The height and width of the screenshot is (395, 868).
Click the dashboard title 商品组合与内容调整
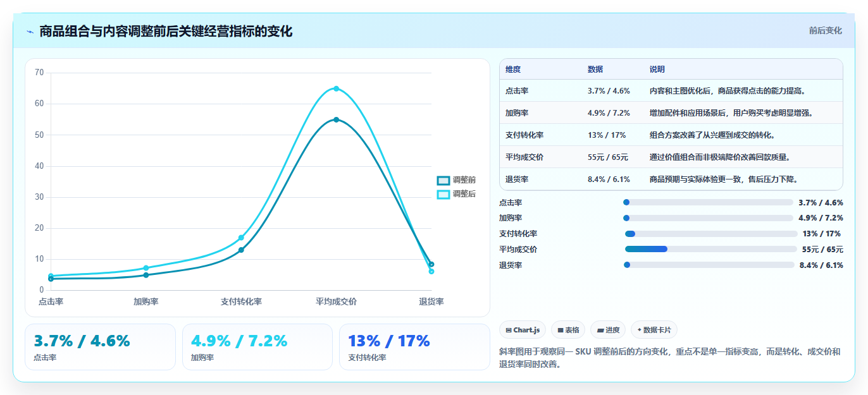pyautogui.click(x=166, y=32)
